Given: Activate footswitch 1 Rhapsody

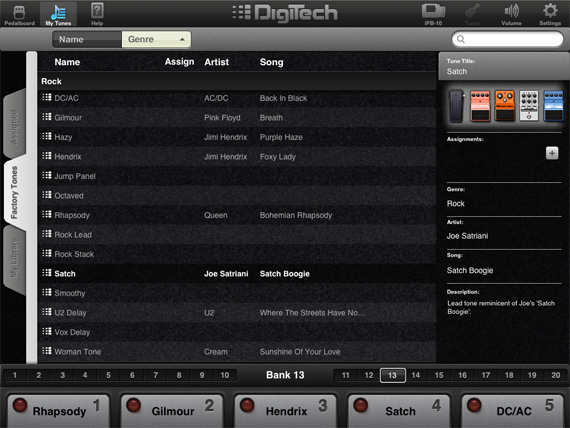Looking at the screenshot, I should [58, 411].
